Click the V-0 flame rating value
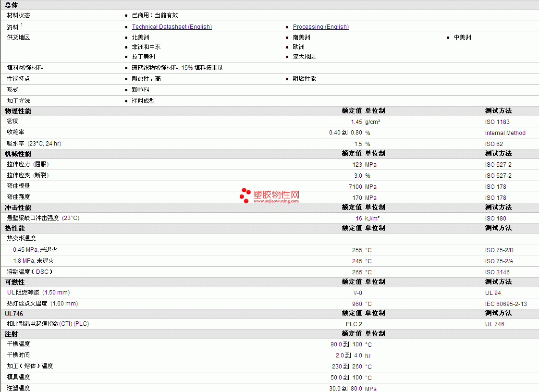This screenshot has height=392, width=539. tap(358, 293)
